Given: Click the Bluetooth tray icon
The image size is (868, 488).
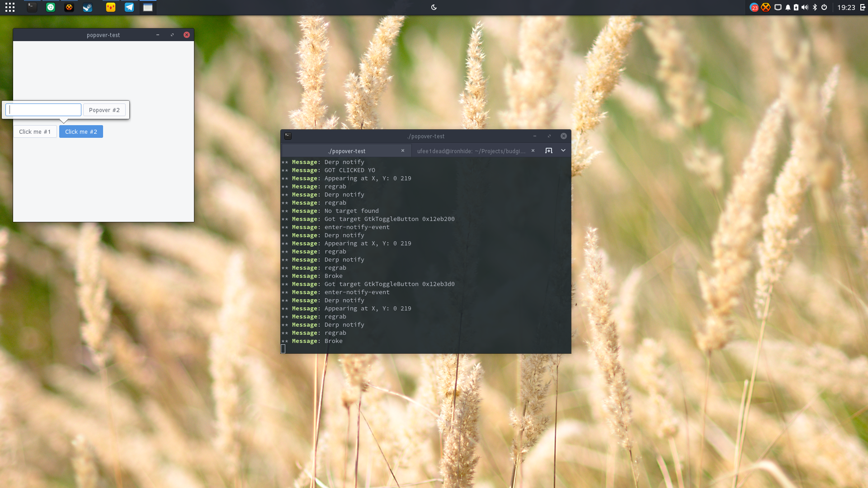Looking at the screenshot, I should 815,7.
